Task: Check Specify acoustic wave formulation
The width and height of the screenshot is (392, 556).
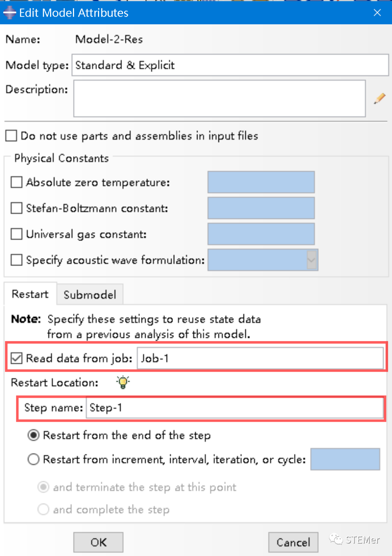Action: (17, 260)
